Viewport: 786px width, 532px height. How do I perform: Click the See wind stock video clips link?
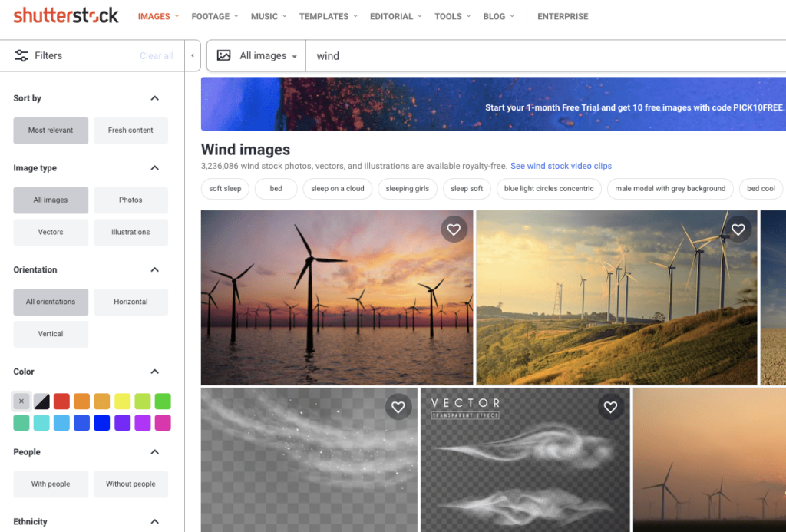tap(560, 165)
